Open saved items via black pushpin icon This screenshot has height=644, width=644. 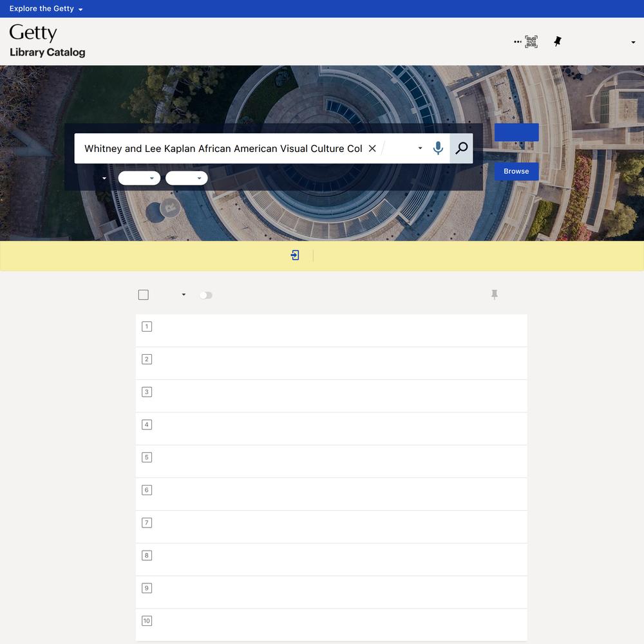tap(557, 41)
